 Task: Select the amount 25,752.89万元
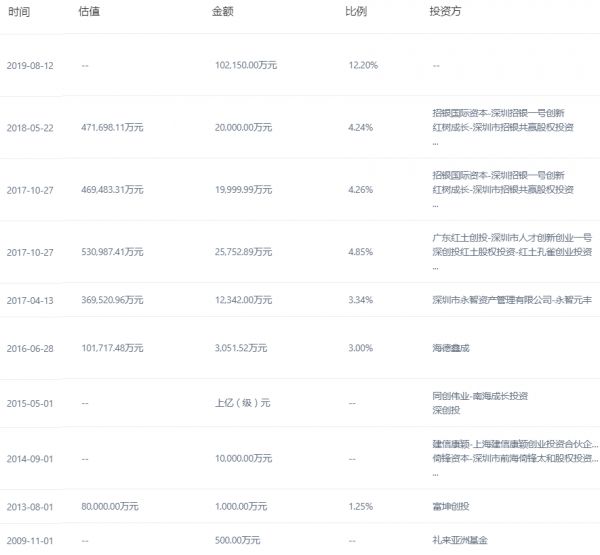pos(243,252)
